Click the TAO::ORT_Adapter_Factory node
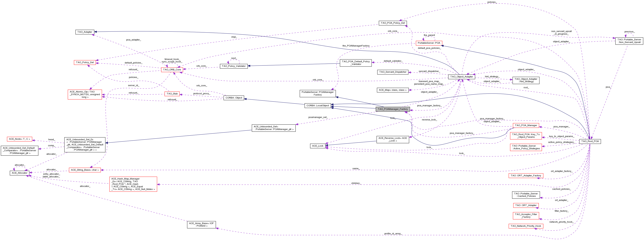Viewport: 644px width, 240px height. pyautogui.click(x=526, y=176)
